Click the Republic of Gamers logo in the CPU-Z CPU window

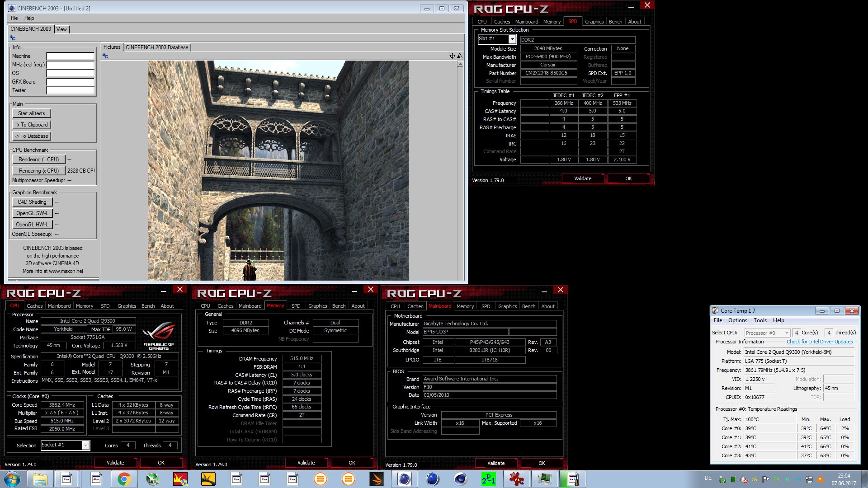tap(159, 335)
